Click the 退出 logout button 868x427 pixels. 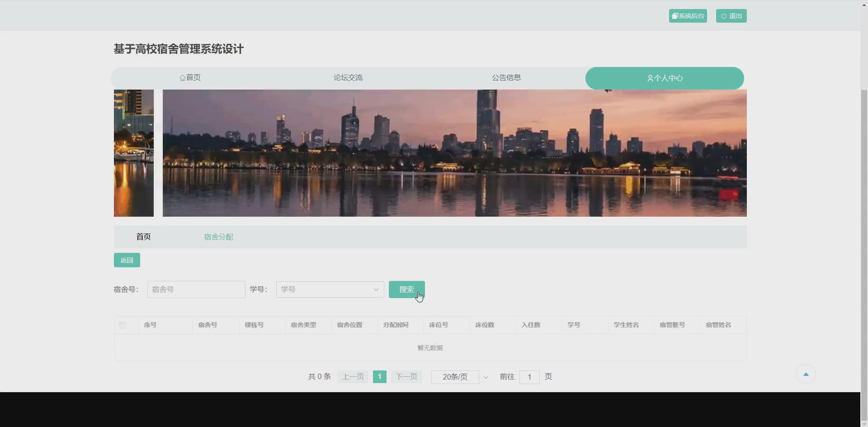tap(731, 16)
